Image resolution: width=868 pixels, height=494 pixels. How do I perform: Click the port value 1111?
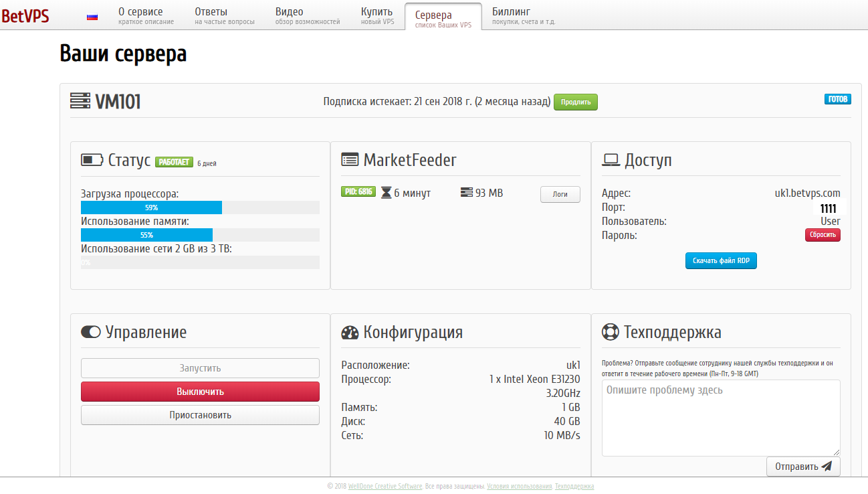[x=828, y=209]
